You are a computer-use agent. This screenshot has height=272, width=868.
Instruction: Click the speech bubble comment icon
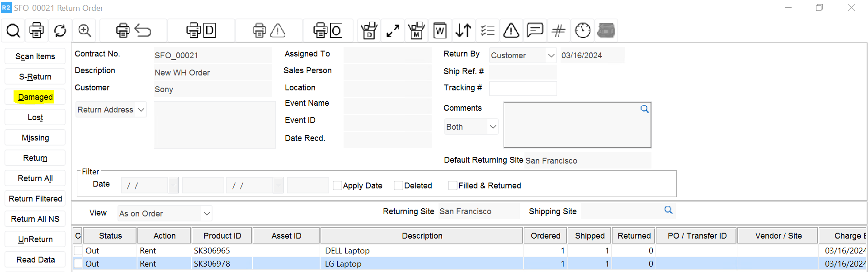(x=535, y=31)
